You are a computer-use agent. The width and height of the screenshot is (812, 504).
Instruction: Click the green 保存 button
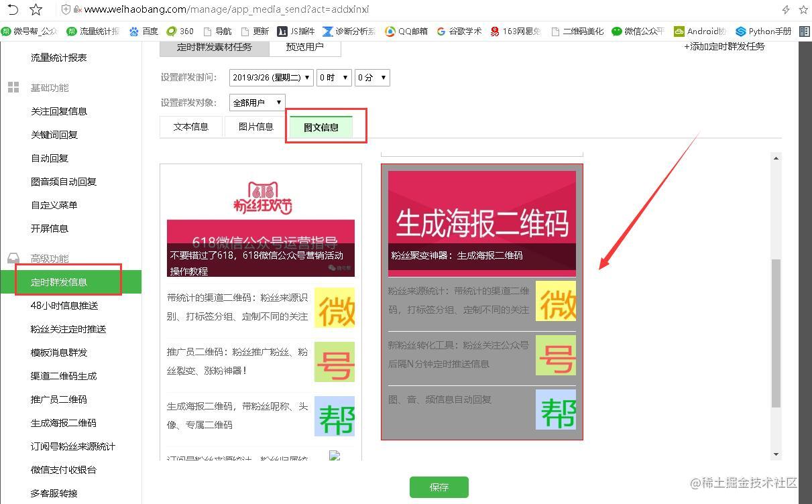coord(439,487)
